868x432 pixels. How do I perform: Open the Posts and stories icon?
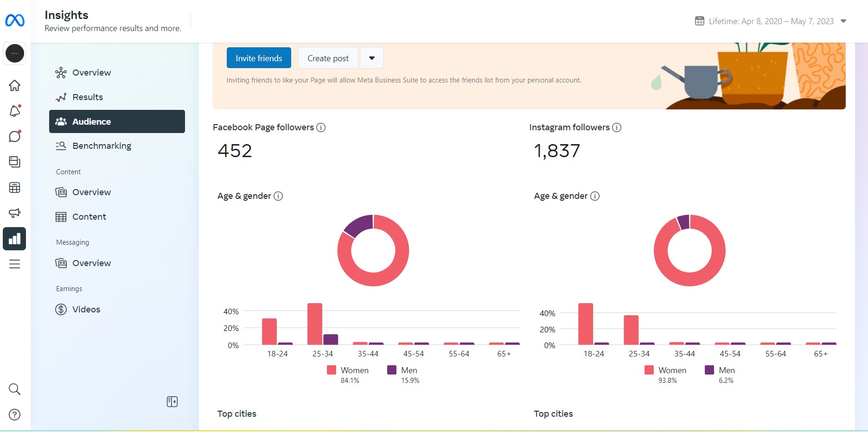[x=15, y=162]
